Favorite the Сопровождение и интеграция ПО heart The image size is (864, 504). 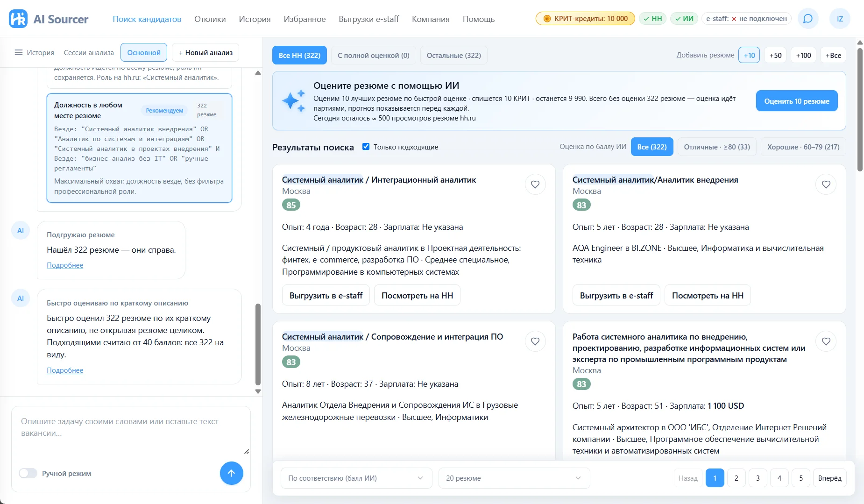535,341
